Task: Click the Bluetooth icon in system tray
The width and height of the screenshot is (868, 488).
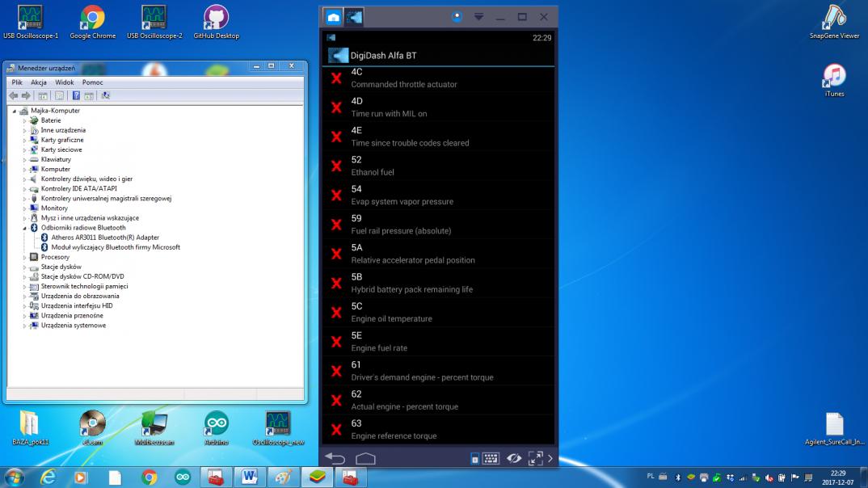Action: tap(679, 477)
